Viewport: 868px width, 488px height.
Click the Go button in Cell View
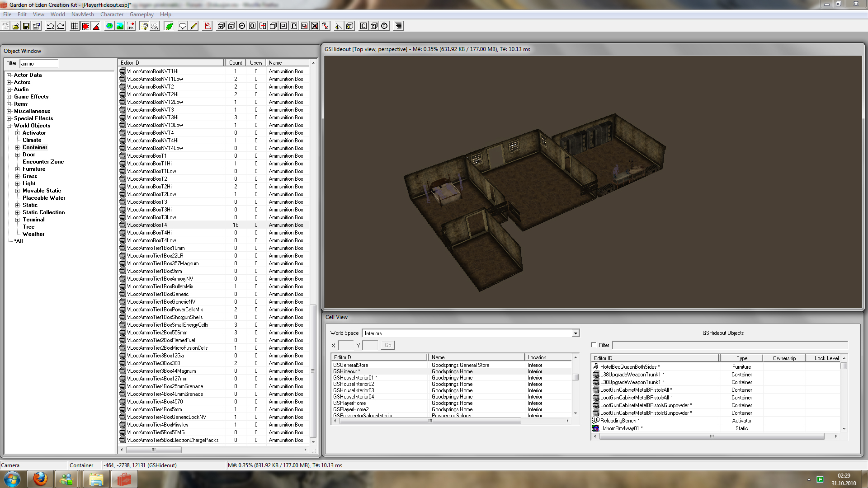coord(387,345)
